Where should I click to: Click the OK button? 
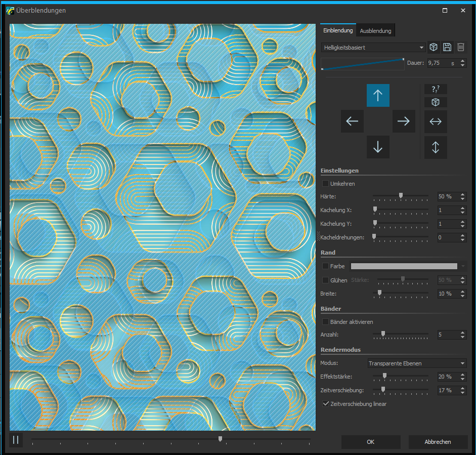click(x=371, y=442)
